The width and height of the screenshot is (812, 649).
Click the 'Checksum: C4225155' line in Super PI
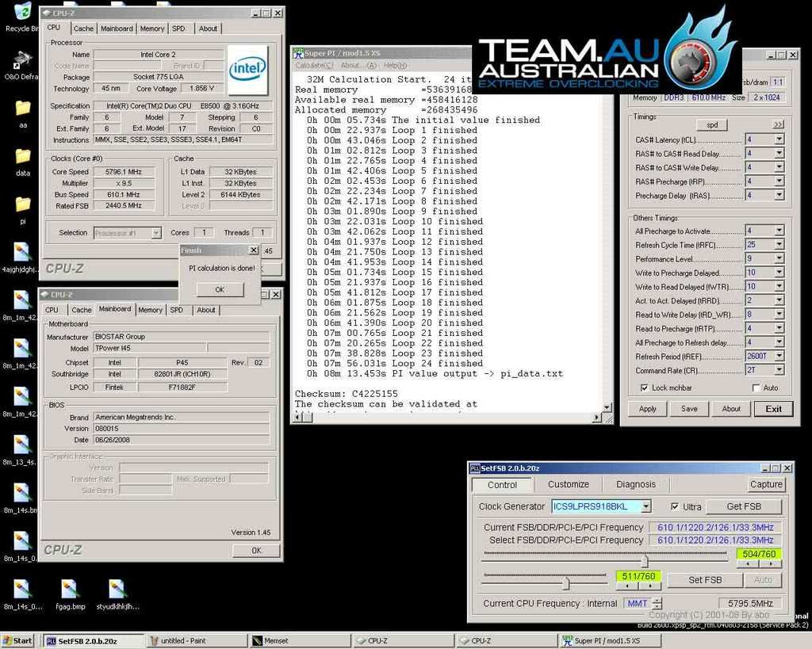(347, 394)
